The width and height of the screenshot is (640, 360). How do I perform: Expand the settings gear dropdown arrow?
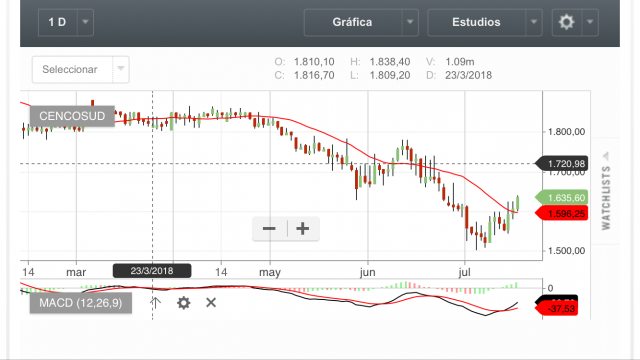click(x=590, y=22)
